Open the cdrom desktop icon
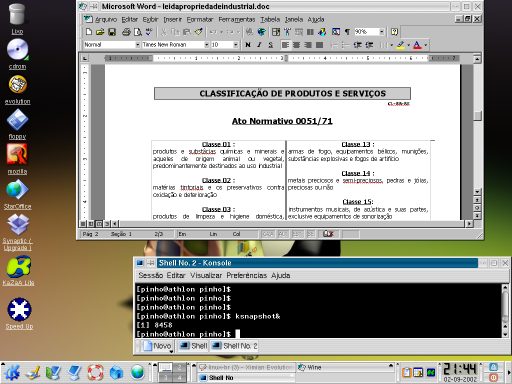The image size is (512, 384). [x=17, y=54]
